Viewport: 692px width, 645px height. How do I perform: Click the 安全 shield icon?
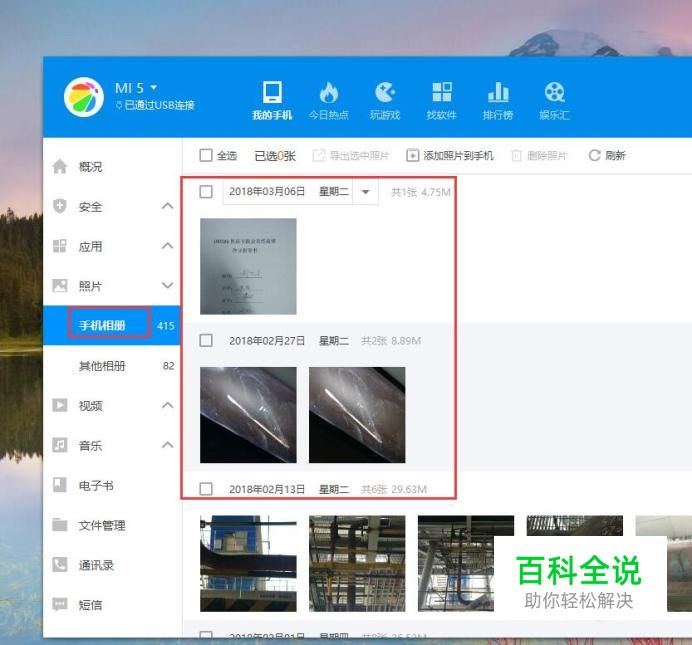(x=60, y=206)
